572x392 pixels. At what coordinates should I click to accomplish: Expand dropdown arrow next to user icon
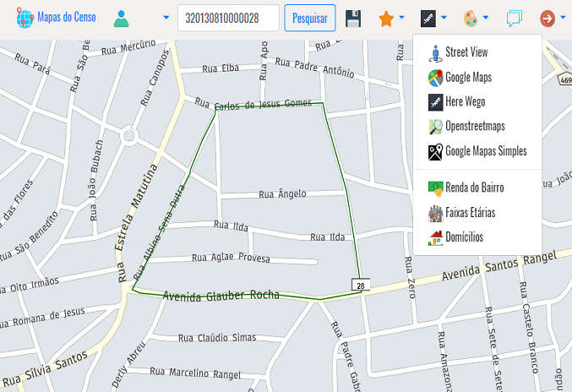click(x=166, y=18)
